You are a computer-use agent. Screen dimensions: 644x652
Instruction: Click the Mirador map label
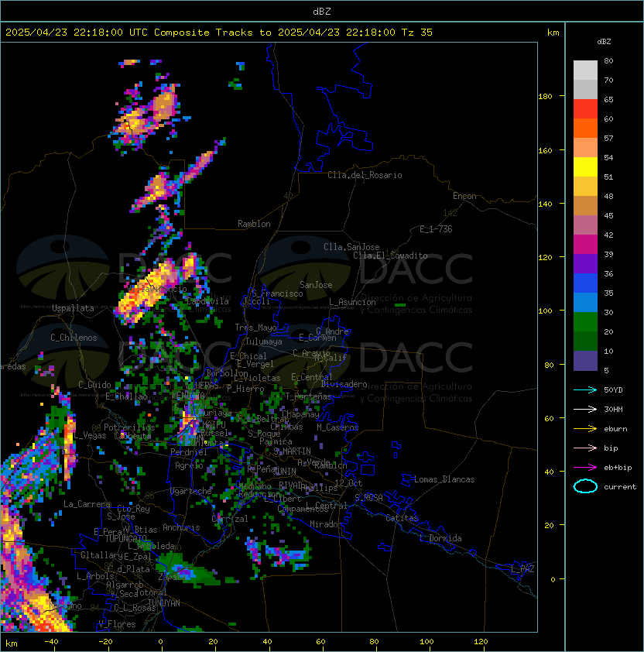326,524
